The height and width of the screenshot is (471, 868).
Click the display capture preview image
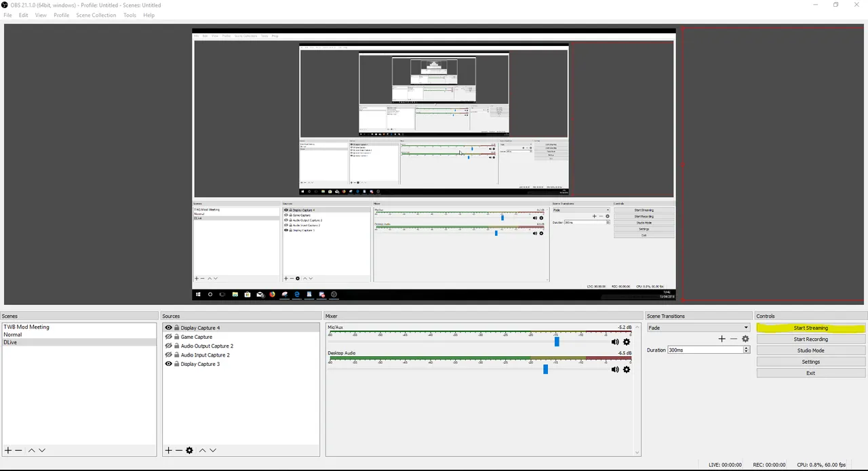tap(434, 165)
